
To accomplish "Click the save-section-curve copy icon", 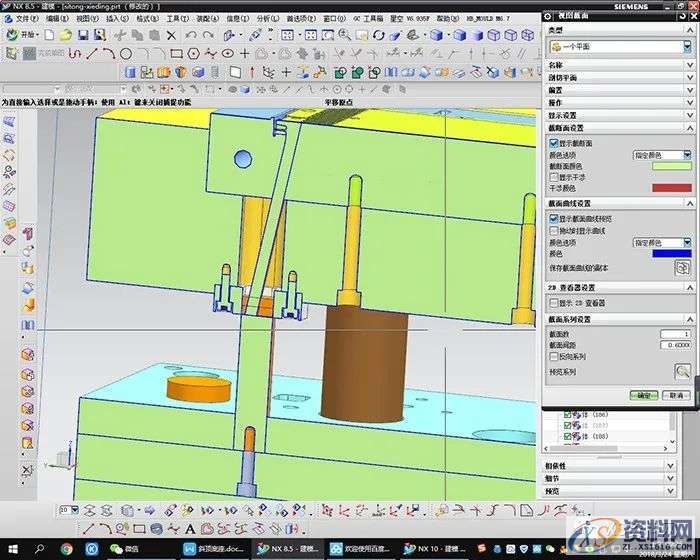I will point(682,268).
